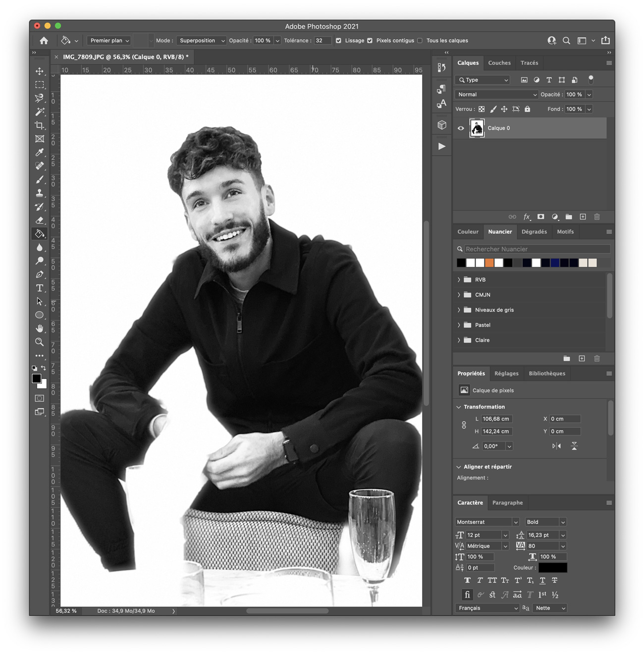Add a layer mask to Calque 0
The height and width of the screenshot is (654, 644).
coord(540,217)
